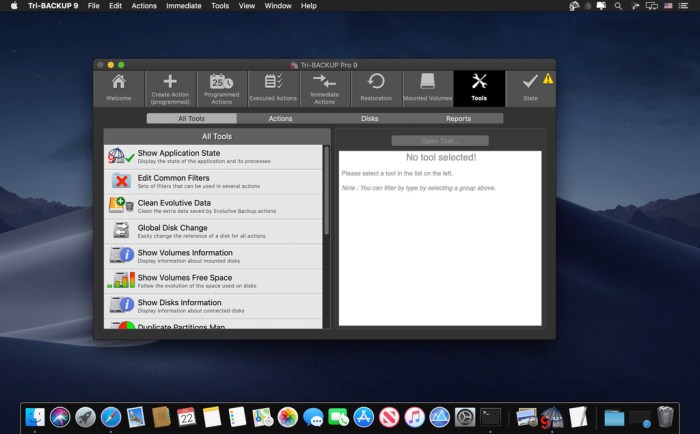Choose Clean Evolutive Data tool
This screenshot has width=700, height=434.
(x=215, y=206)
